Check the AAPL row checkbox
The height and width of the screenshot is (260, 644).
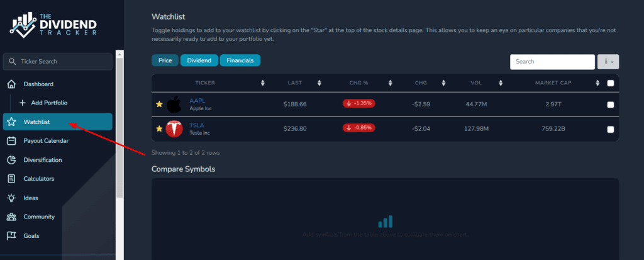[x=611, y=105]
